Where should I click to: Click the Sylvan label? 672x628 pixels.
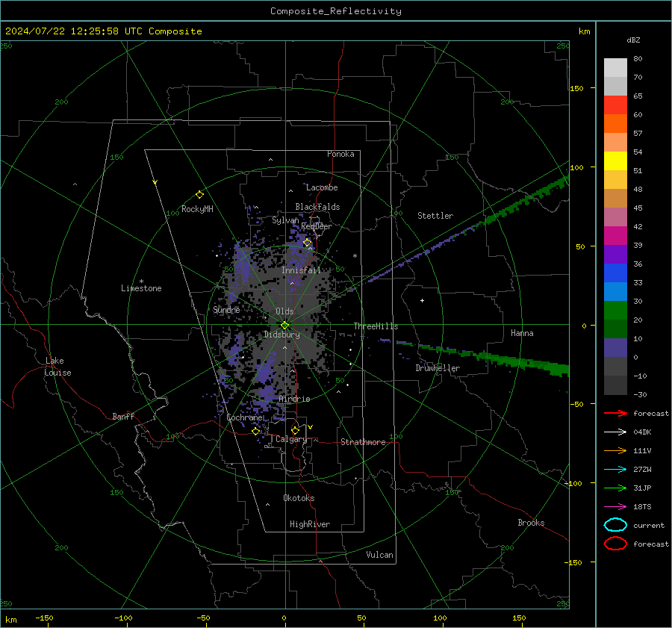[285, 220]
